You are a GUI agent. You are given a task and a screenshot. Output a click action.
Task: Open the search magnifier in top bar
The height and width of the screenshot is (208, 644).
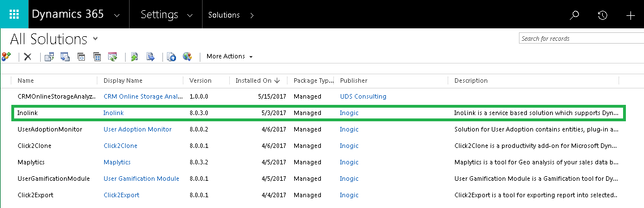tap(574, 15)
